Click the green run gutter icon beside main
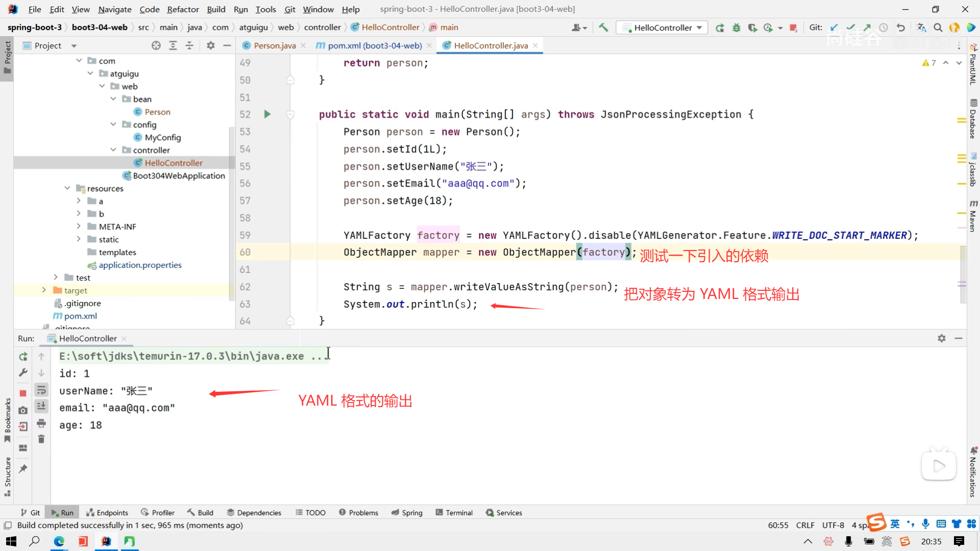The image size is (980, 551). tap(267, 114)
